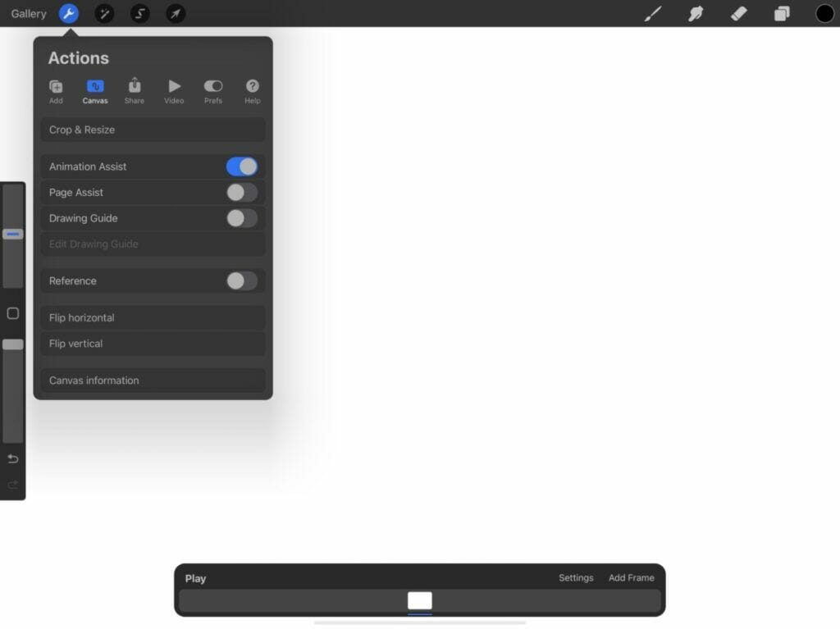The image size is (840, 629).
Task: Enable the Reference toggle
Action: coord(242,280)
